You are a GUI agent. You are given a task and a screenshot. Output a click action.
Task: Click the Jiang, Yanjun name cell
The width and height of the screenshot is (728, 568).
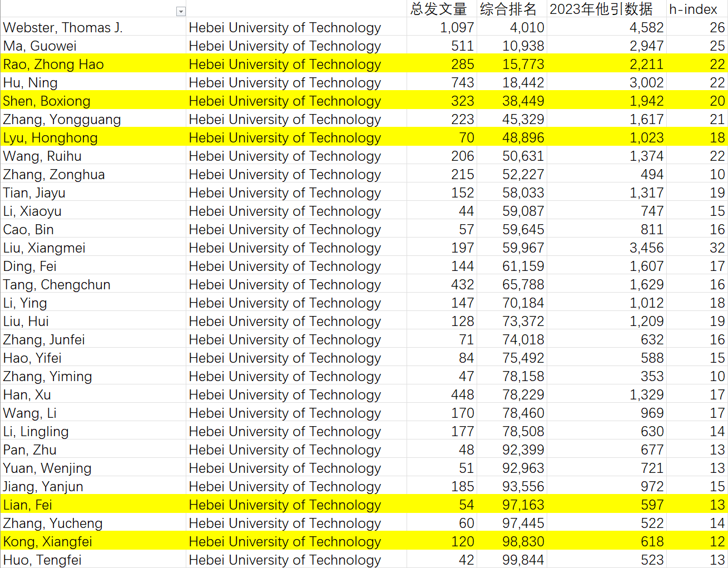pyautogui.click(x=43, y=487)
